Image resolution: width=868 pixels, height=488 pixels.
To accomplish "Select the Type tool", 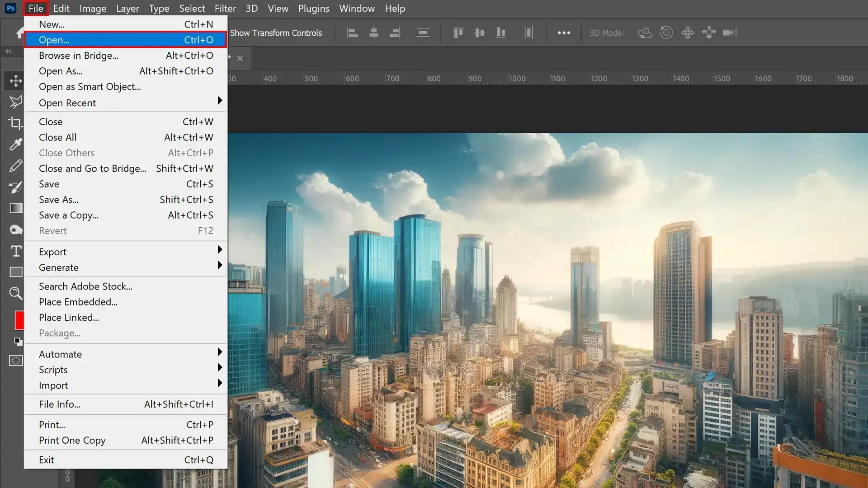I will pyautogui.click(x=16, y=251).
